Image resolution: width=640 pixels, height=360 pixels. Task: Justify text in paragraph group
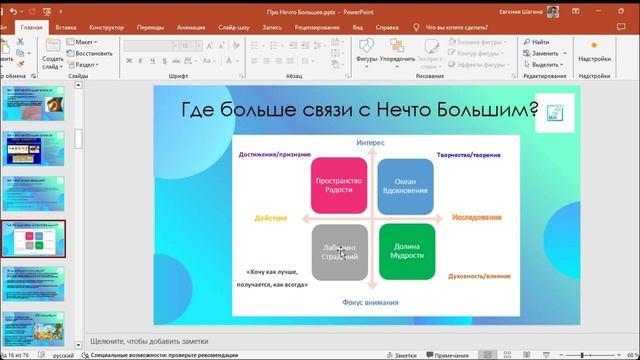point(290,61)
